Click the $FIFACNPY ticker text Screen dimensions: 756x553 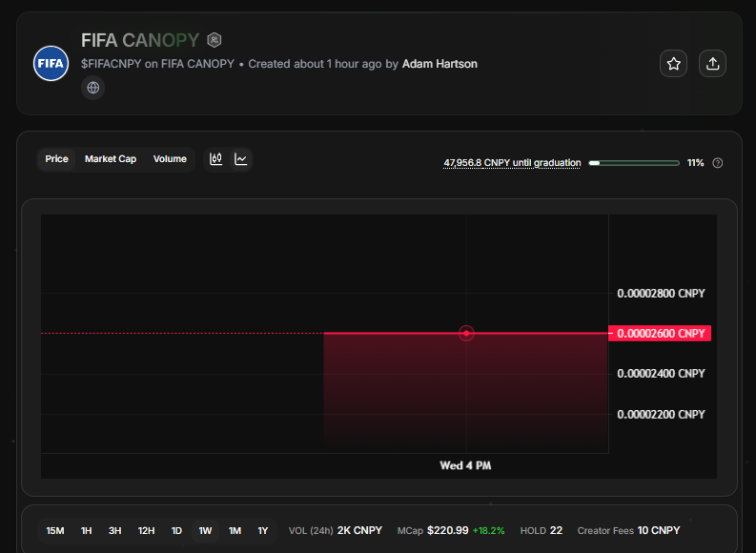point(112,64)
